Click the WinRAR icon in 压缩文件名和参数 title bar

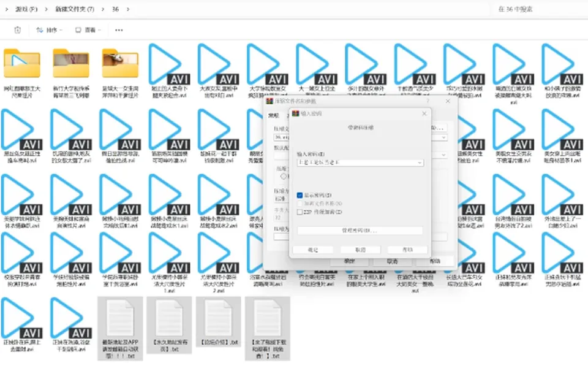269,101
